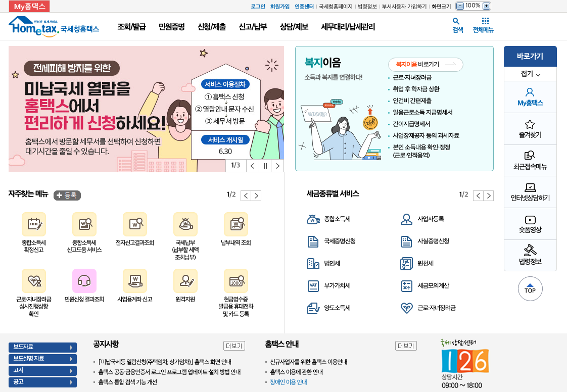Show the previous banner slide
This screenshot has width=567, height=392.
252,166
